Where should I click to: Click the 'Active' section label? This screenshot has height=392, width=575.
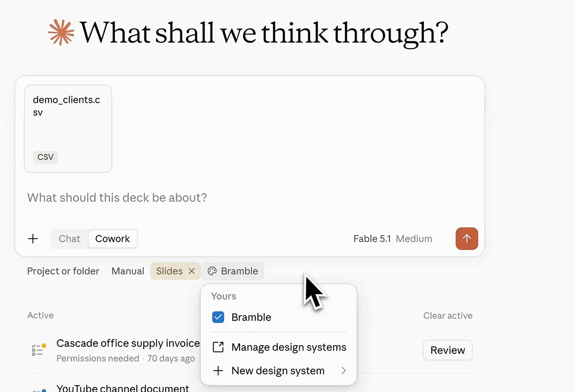coord(41,315)
